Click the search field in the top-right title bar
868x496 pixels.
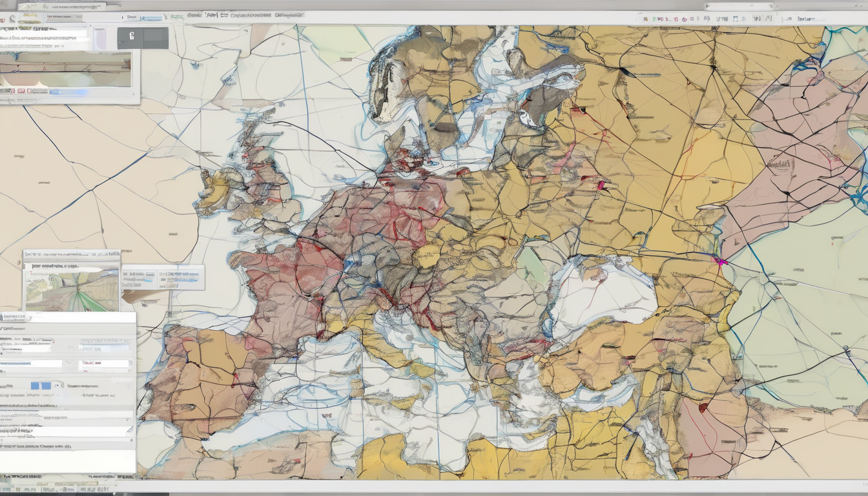[738, 6]
